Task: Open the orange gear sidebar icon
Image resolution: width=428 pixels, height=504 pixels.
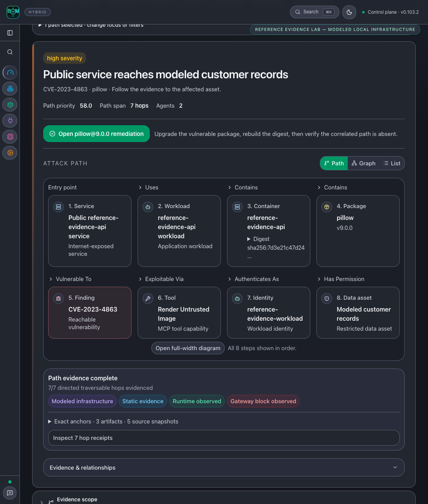Action: tap(10, 153)
